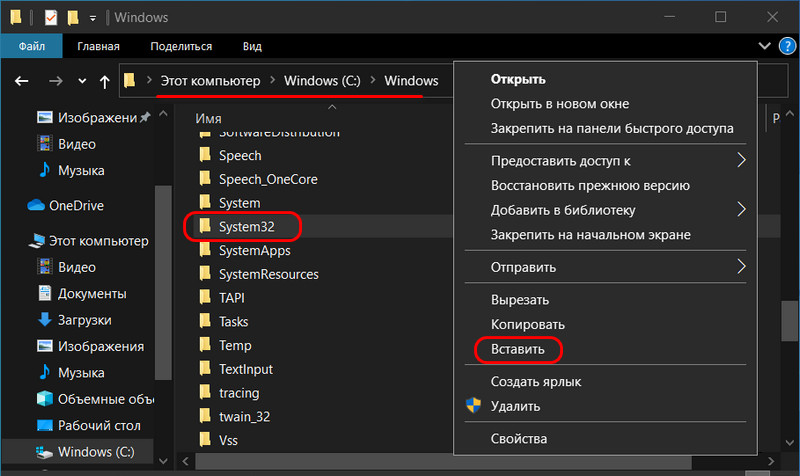Go up one folder level arrow
800x476 pixels.
pyautogui.click(x=105, y=81)
